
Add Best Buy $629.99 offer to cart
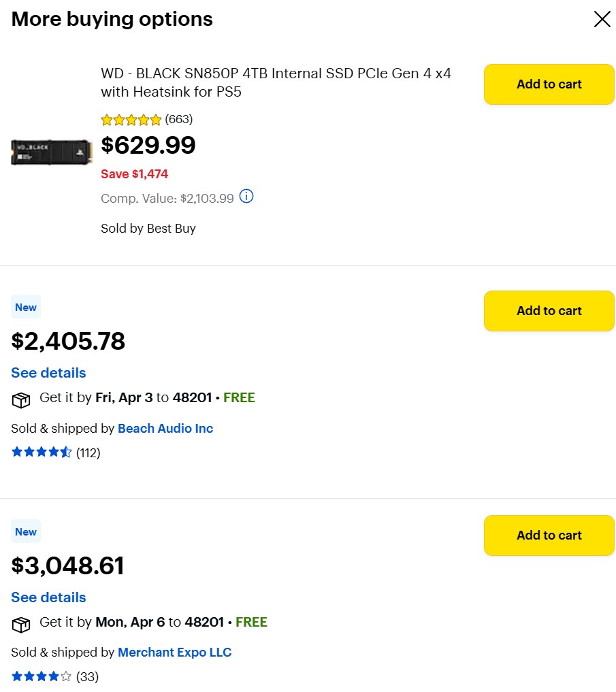click(x=549, y=84)
